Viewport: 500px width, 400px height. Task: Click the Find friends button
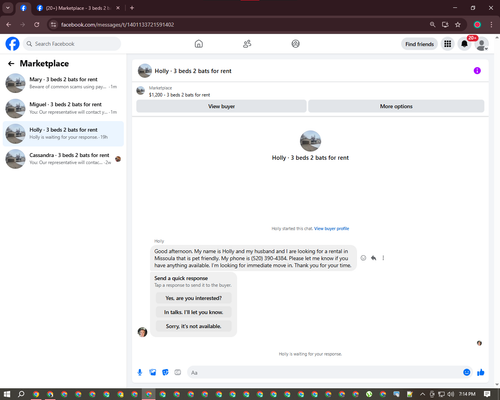pos(419,44)
